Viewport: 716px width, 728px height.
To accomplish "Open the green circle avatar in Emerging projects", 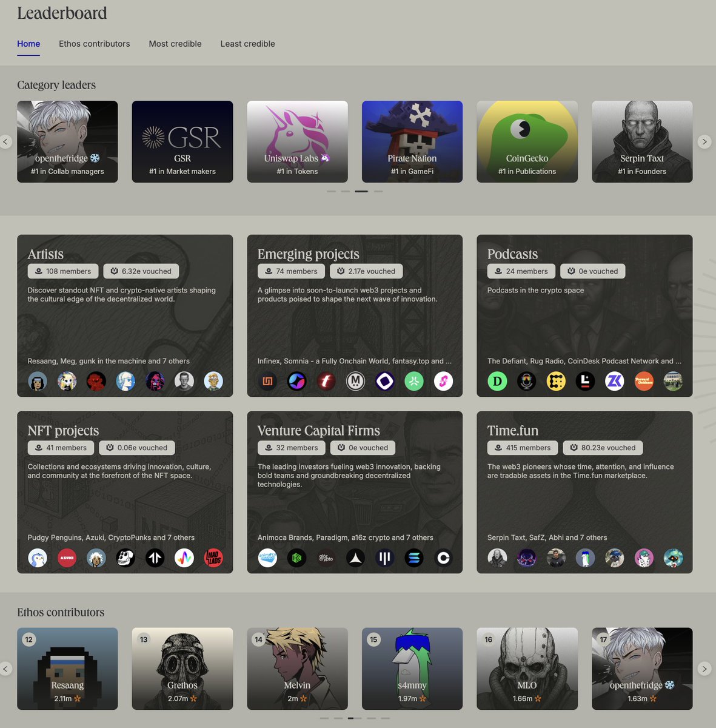I will [414, 381].
